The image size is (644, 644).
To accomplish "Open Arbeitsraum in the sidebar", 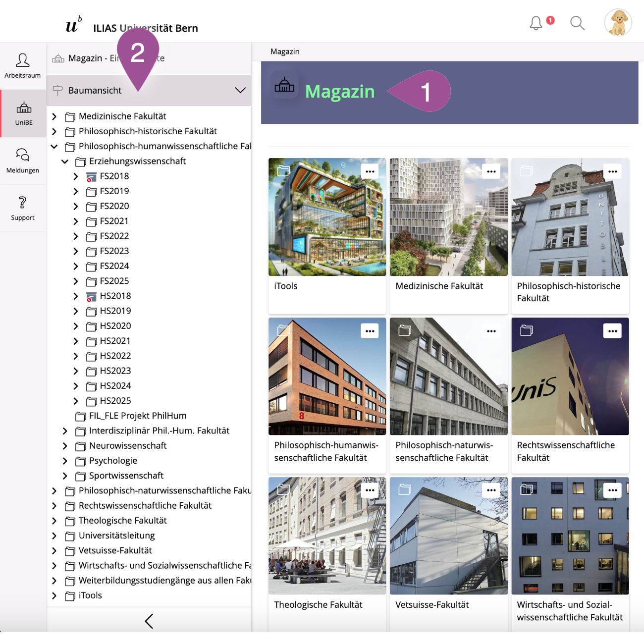I will point(23,66).
